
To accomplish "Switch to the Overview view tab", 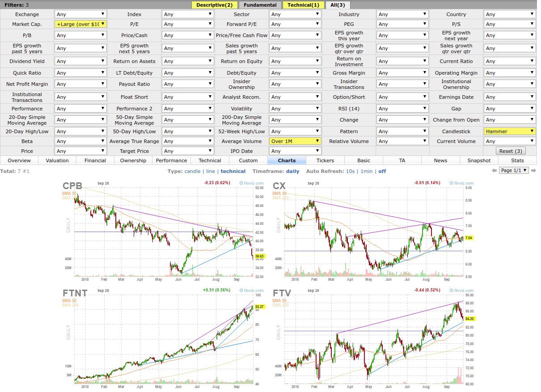I will (19, 160).
